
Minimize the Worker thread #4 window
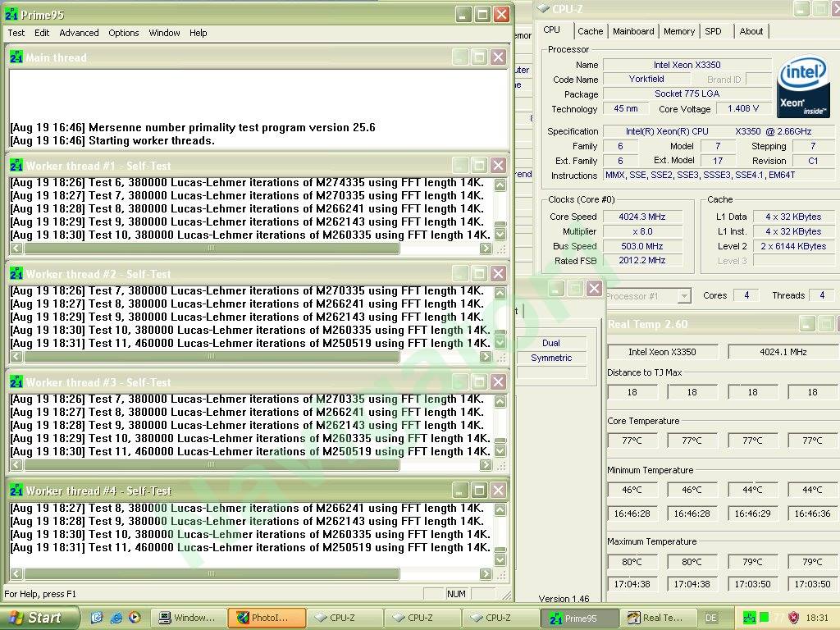point(460,491)
